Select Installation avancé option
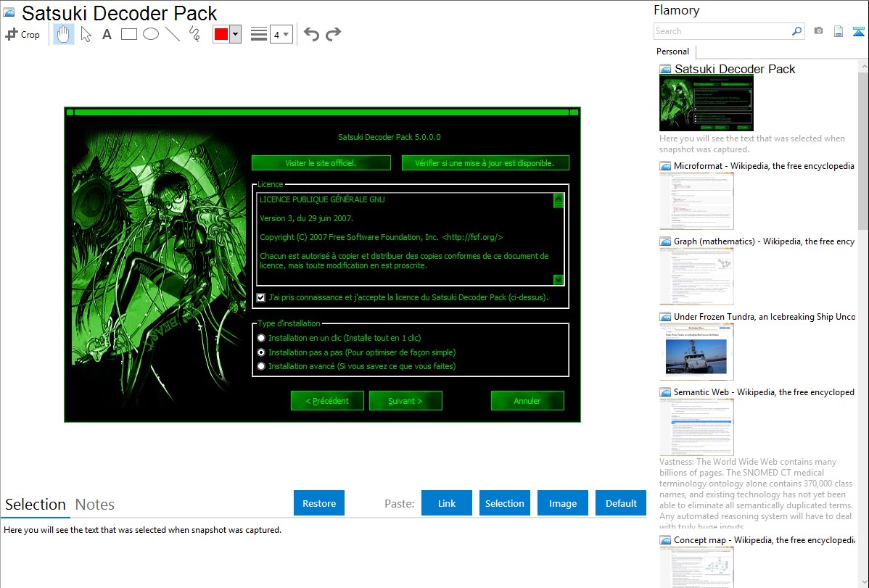The height and width of the screenshot is (588, 869). click(x=261, y=366)
